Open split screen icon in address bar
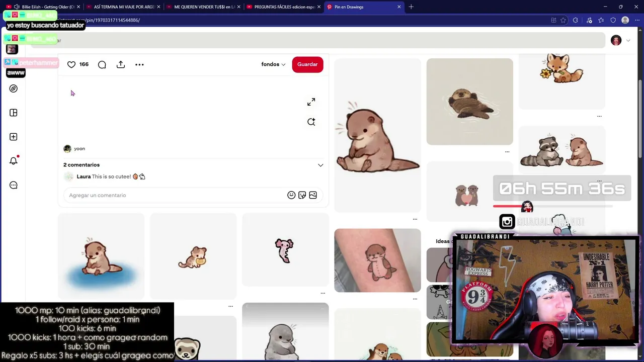The width and height of the screenshot is (644, 362). [553, 20]
